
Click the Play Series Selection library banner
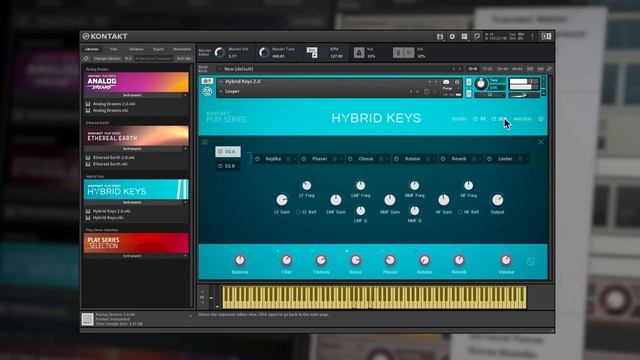click(x=136, y=243)
